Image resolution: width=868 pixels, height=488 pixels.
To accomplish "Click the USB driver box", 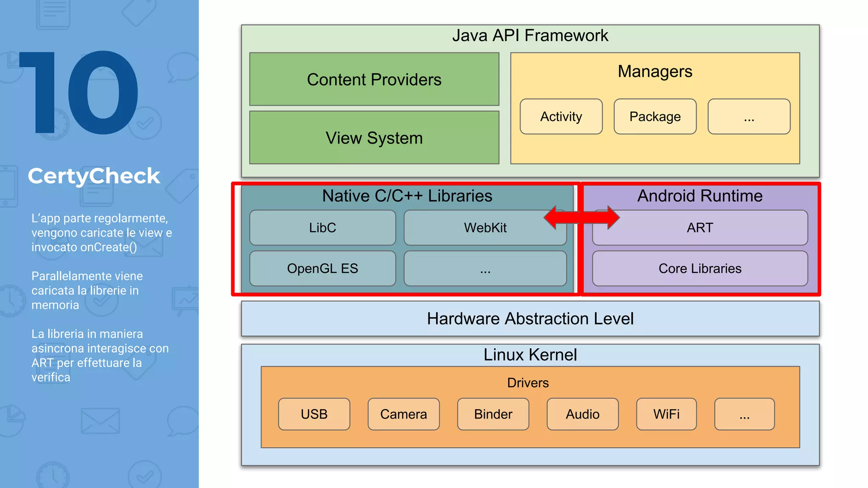I will click(x=314, y=414).
